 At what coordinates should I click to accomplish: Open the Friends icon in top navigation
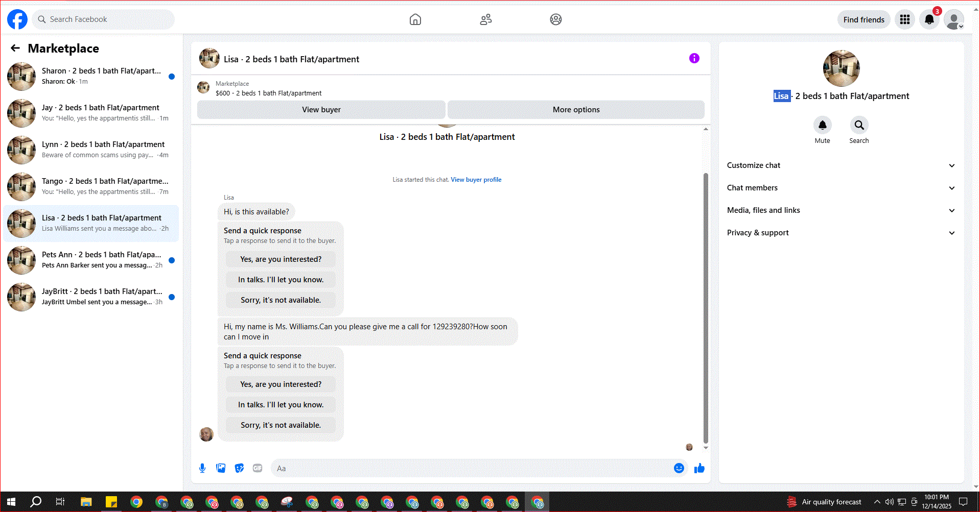click(486, 19)
